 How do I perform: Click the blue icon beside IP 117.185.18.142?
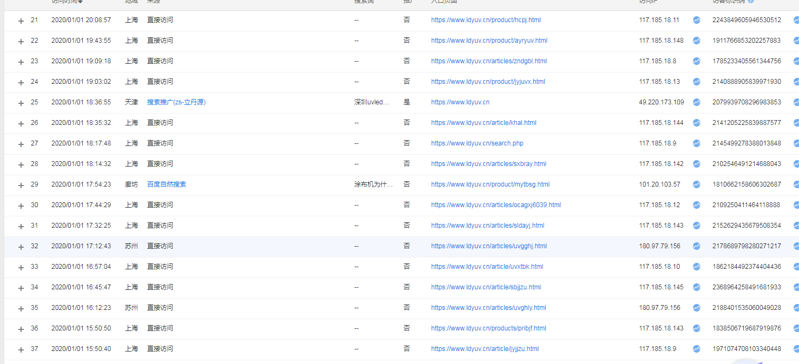(x=696, y=164)
